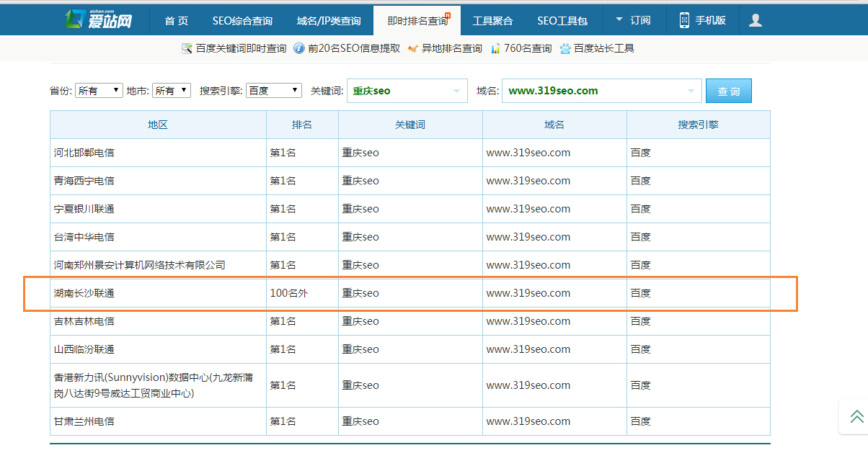Viewport: 868px width, 453px height.
Task: Click the 搜索引擎 column header
Action: coord(698,125)
